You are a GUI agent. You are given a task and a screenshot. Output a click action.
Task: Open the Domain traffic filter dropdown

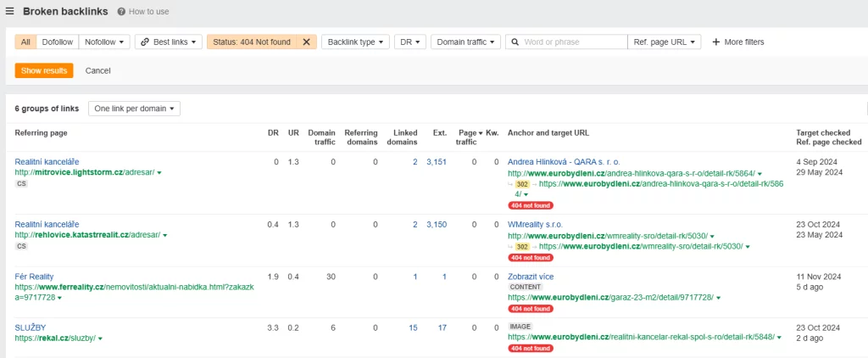tap(465, 42)
